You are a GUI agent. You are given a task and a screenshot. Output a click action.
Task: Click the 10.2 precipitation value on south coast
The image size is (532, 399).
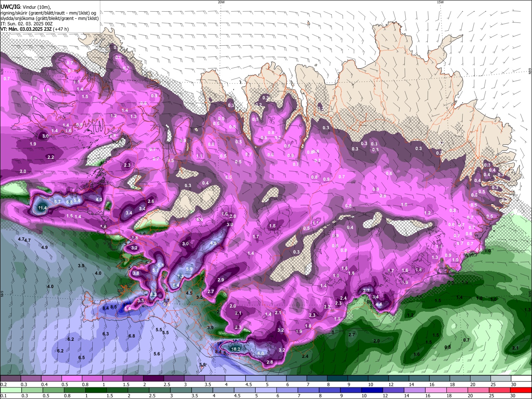point(236,349)
